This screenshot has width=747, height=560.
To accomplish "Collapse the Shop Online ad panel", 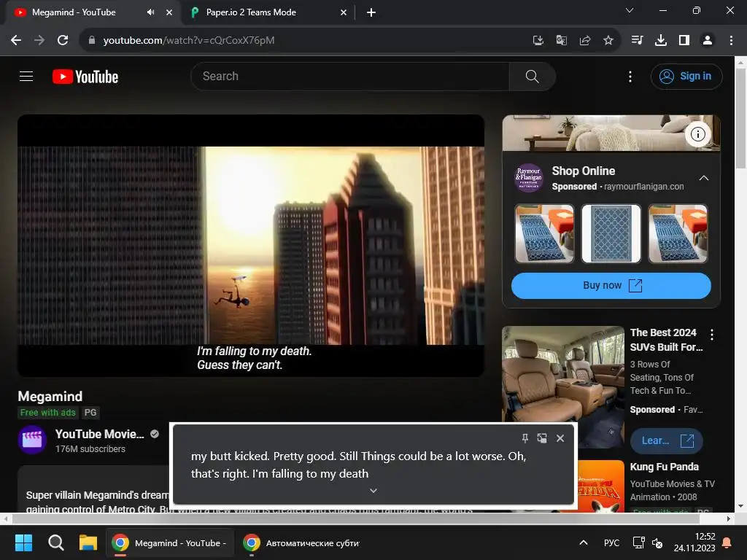I will click(x=703, y=178).
